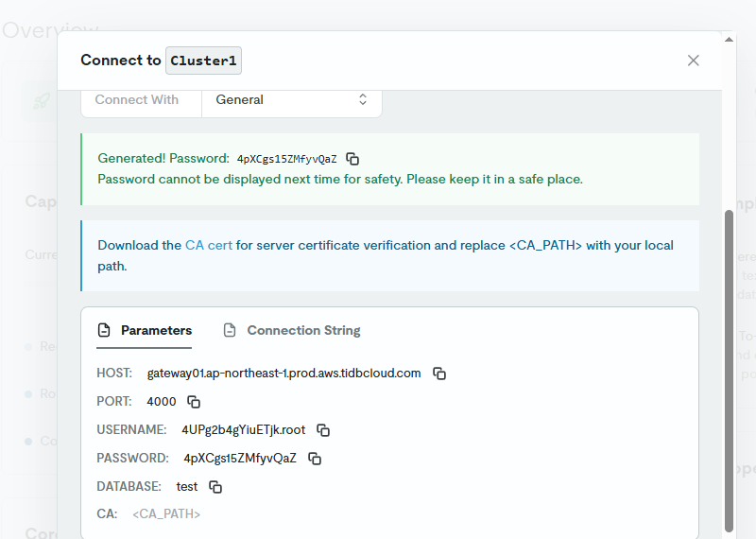Copy the USERNAME value

[x=323, y=430]
